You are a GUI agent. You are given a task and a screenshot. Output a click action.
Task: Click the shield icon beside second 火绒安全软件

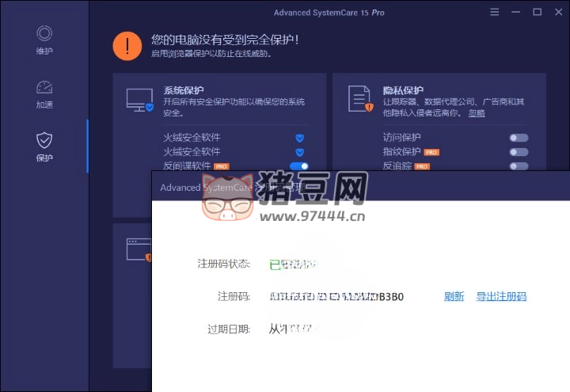coord(300,151)
